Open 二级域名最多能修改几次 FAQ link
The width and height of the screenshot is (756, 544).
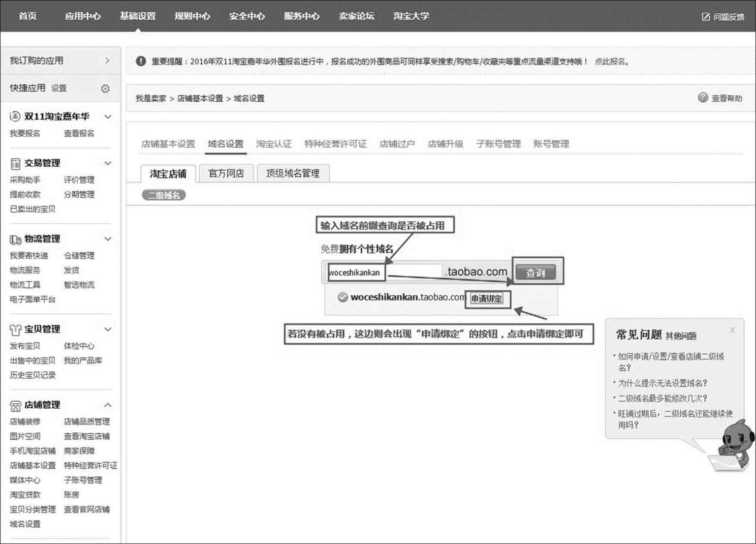coord(662,398)
